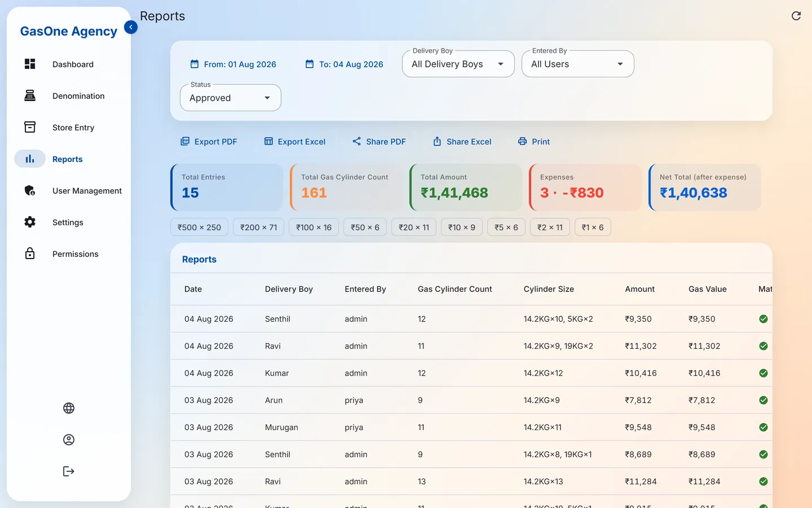This screenshot has width=812, height=508.
Task: Open the Entered By dropdown
Action: pyautogui.click(x=578, y=64)
